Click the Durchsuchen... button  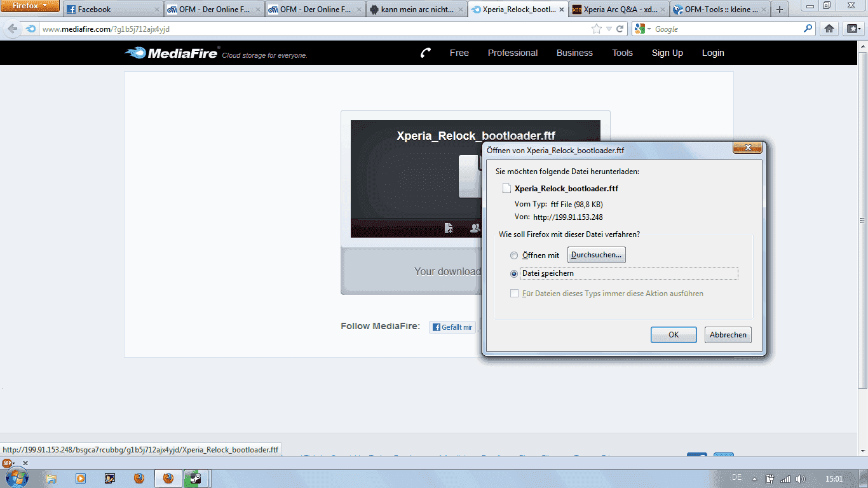click(x=597, y=255)
